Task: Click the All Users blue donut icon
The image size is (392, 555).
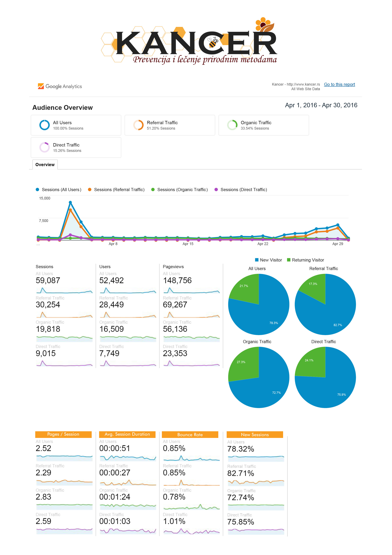Action: tap(44, 125)
